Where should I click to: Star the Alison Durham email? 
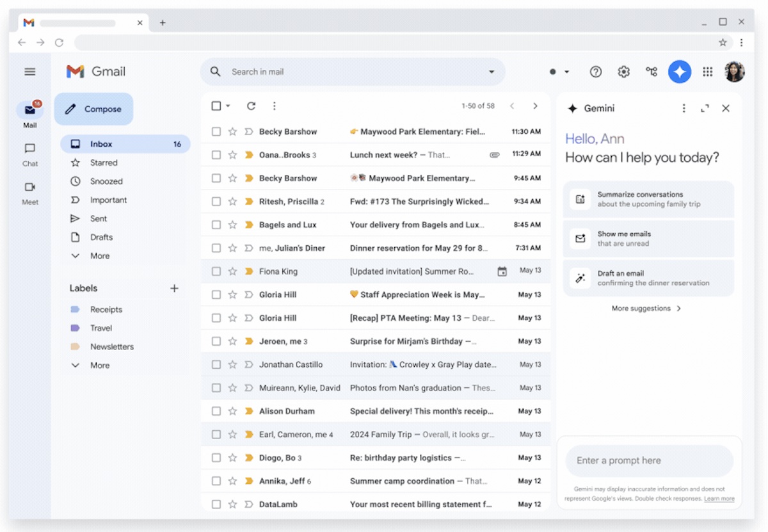click(233, 411)
